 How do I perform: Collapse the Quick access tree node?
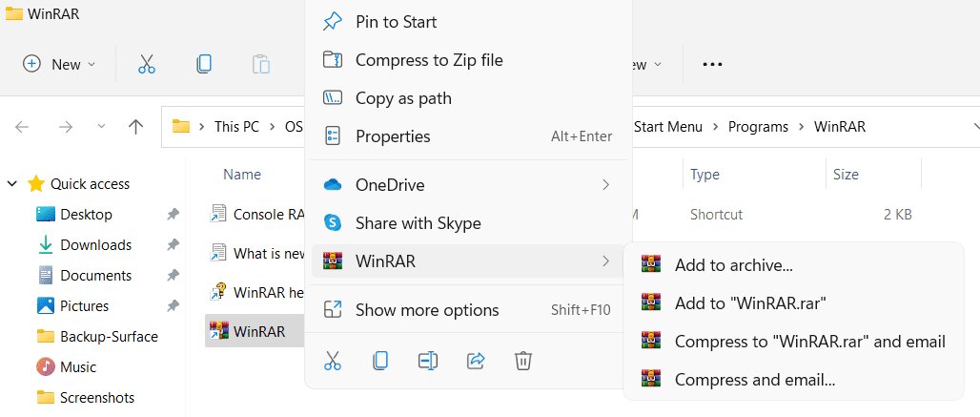pos(11,184)
